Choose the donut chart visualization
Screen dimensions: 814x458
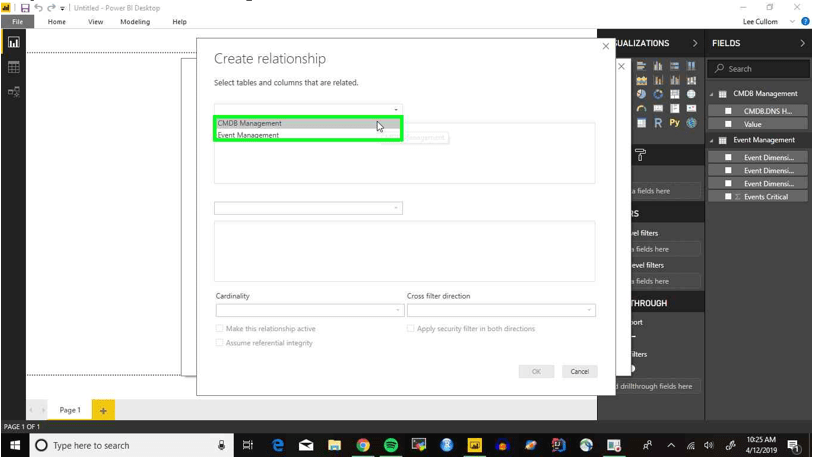click(x=658, y=94)
